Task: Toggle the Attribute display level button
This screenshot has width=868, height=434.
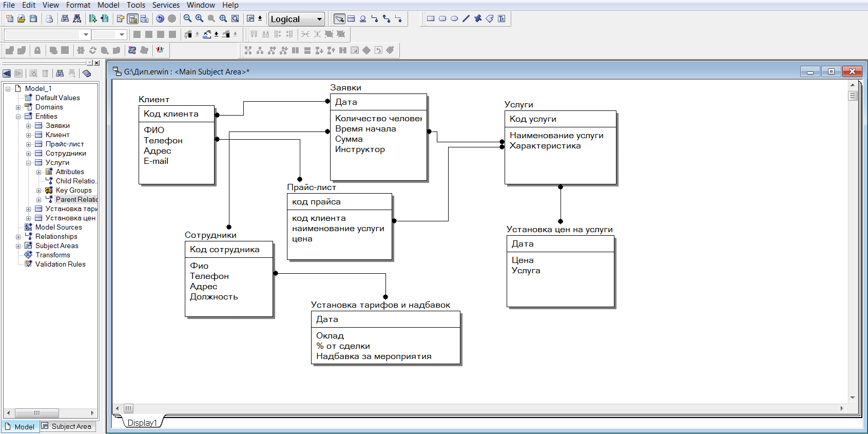Action: click(133, 19)
